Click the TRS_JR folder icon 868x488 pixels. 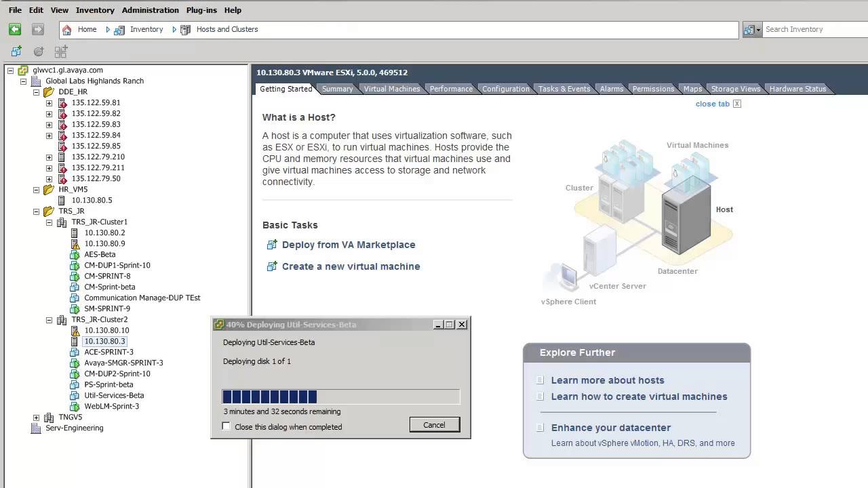tap(49, 211)
